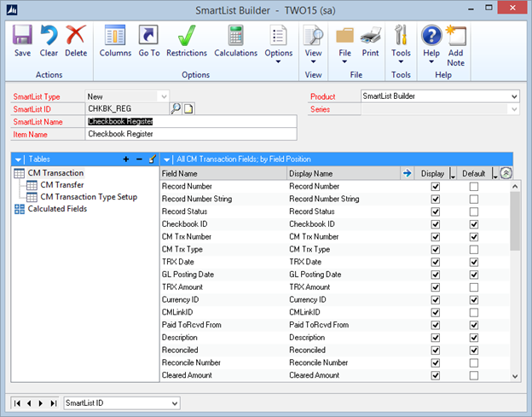The height and width of the screenshot is (417, 532).
Task: Open the Options button dropdown arrow
Action: [x=278, y=61]
